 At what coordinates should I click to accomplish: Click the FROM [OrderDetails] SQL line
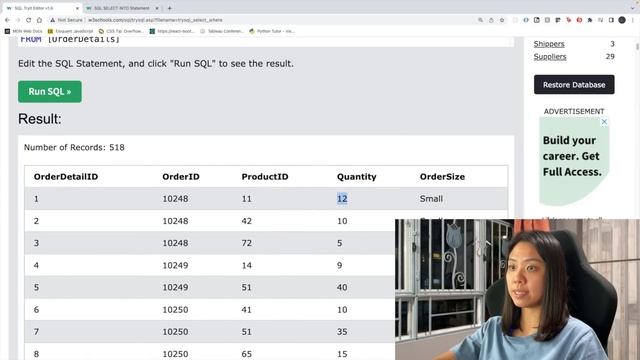pyautogui.click(x=70, y=39)
